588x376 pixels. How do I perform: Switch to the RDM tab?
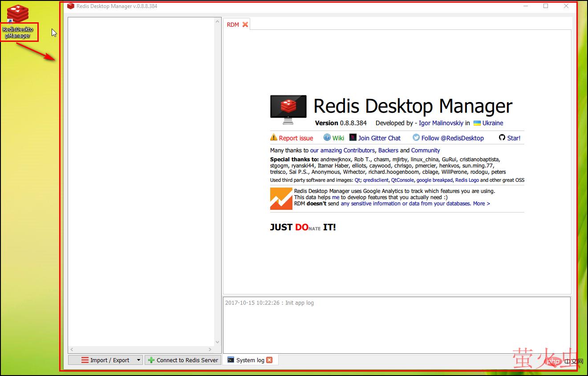[233, 25]
